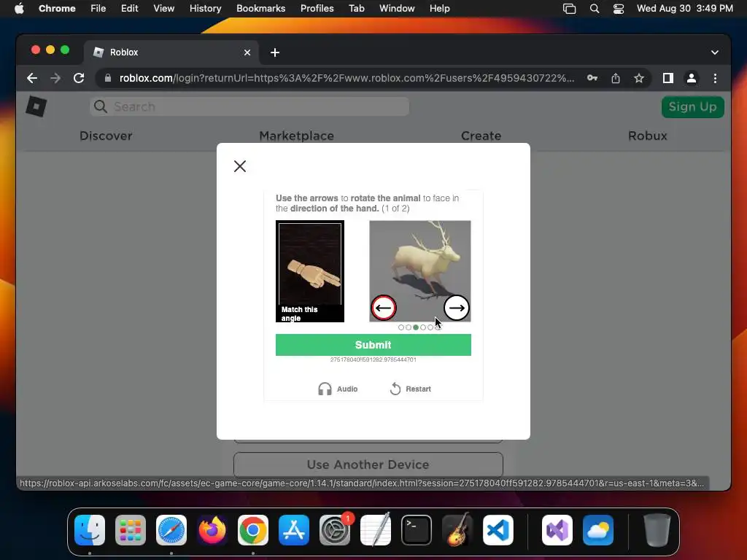Open TextEdit from the dock
The height and width of the screenshot is (560, 747).
coord(376,530)
